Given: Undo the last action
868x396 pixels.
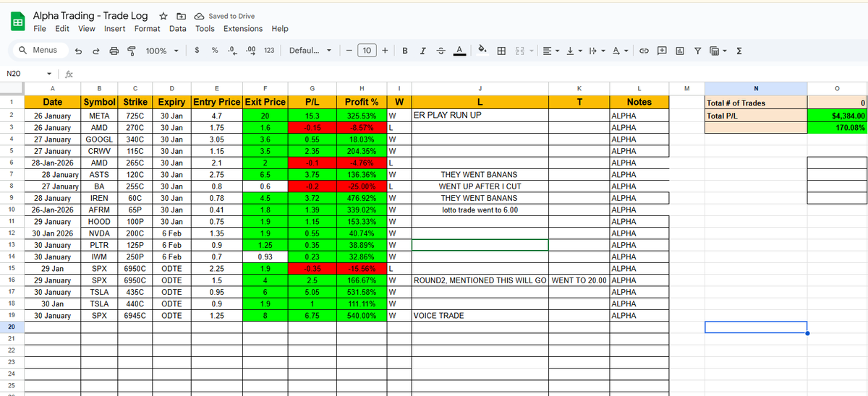Looking at the screenshot, I should [77, 51].
